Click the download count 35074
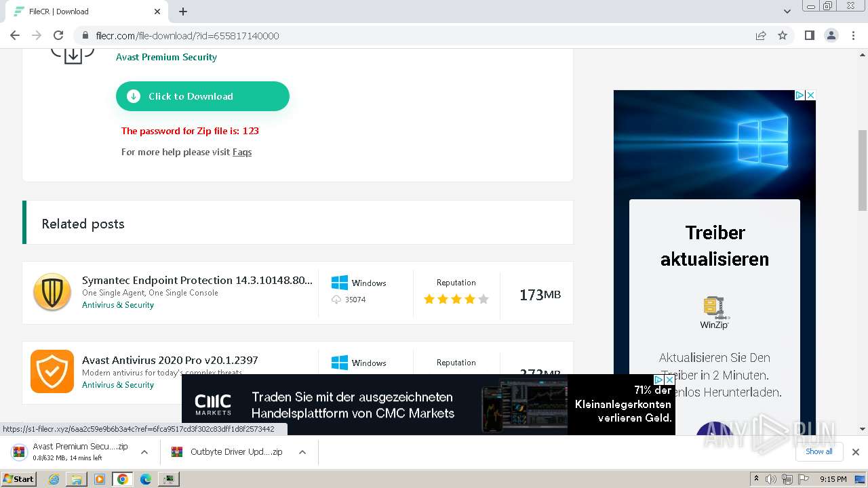 pyautogui.click(x=355, y=300)
